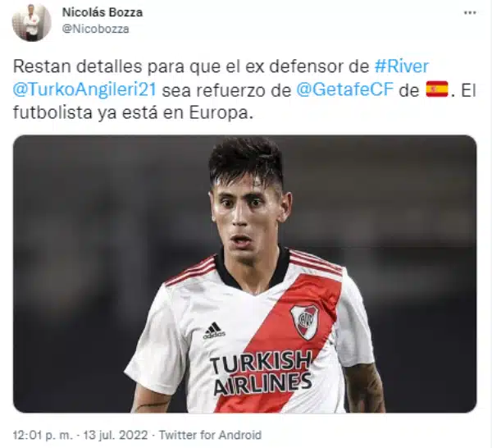Click the phrase 'sea refuerzo de'

click(x=226, y=90)
